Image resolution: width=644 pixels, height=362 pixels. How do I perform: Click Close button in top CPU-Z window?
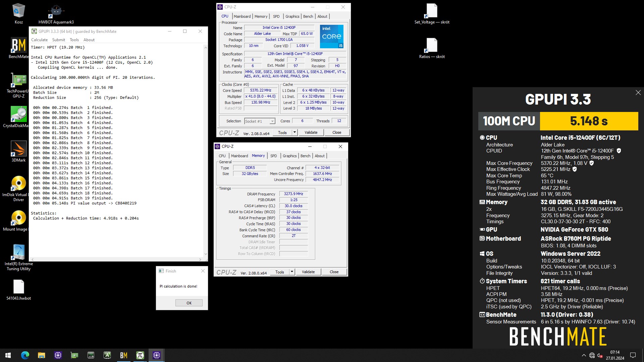coord(337,132)
